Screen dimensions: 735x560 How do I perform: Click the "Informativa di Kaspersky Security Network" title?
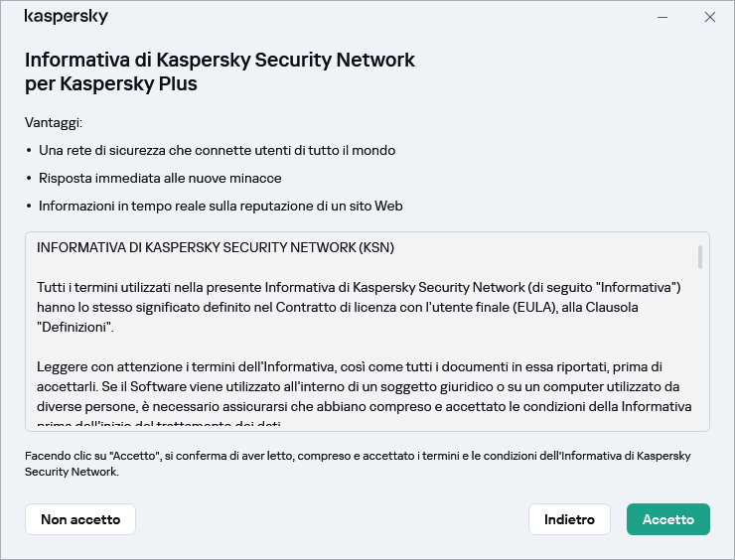click(220, 60)
